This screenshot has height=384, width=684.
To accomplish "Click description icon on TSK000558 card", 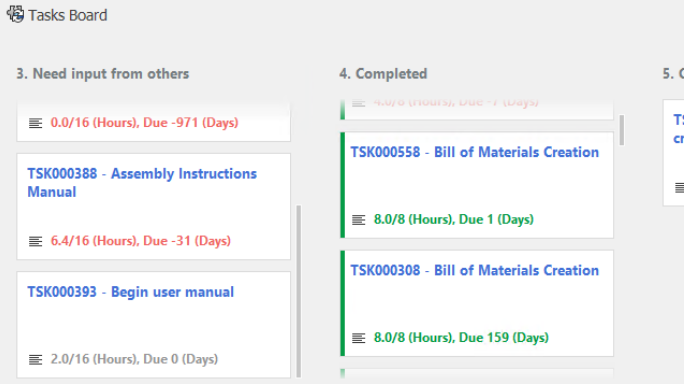I will (359, 220).
